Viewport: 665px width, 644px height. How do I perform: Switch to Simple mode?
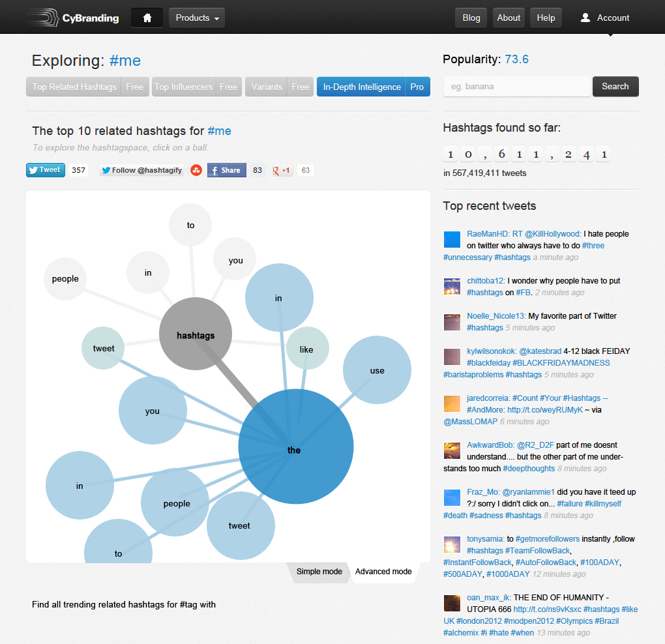(x=319, y=572)
